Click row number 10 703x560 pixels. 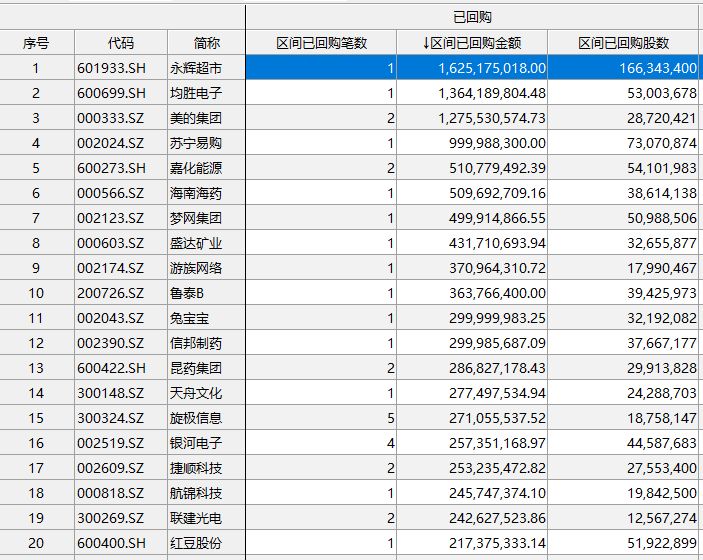click(36, 293)
